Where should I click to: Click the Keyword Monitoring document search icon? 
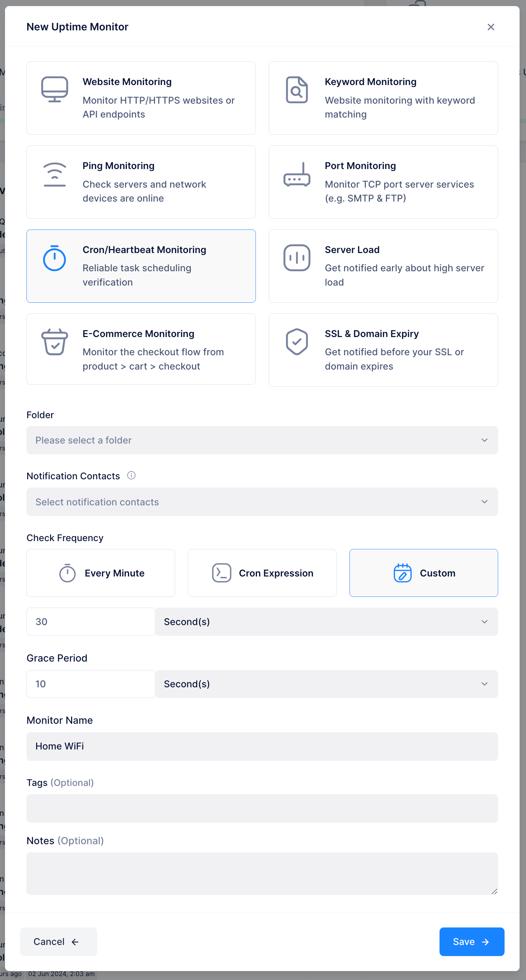297,90
